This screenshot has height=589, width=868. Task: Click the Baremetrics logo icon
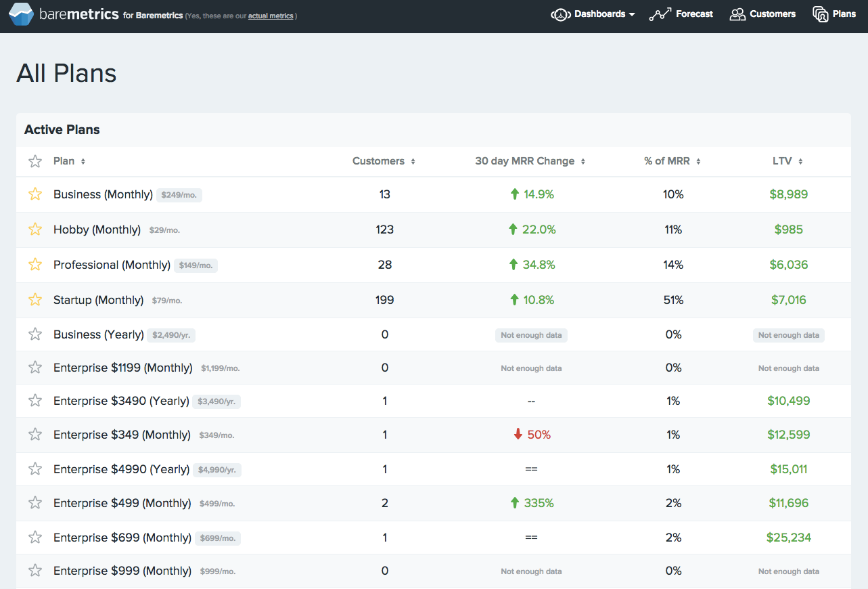point(22,14)
